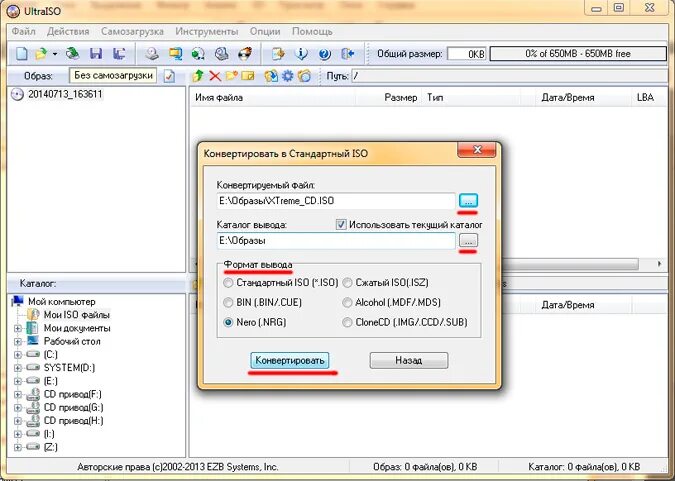The height and width of the screenshot is (481, 675).
Task: Close the 'Конвертировать в Стандартный ISO' dialog
Action: tap(477, 150)
